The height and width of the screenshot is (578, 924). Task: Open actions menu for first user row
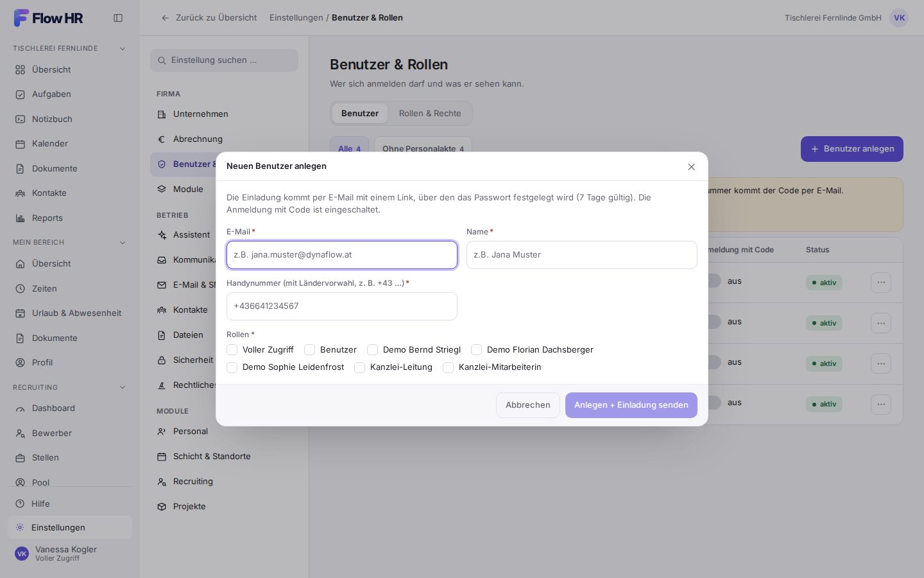881,283
